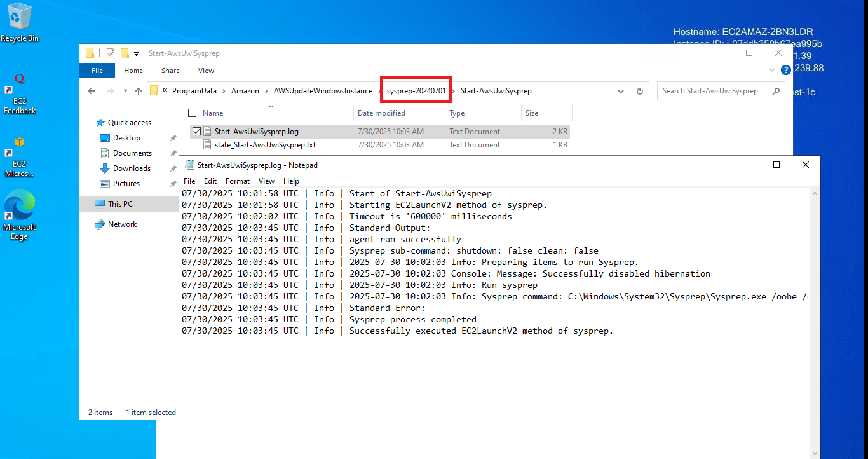The width and height of the screenshot is (868, 459).
Task: Open recent locations dropdown arrow
Action: tap(125, 91)
